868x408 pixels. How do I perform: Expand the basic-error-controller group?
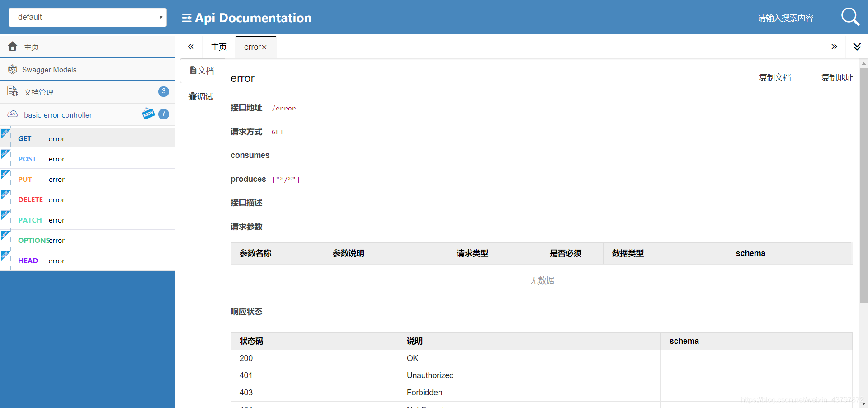[x=88, y=114]
